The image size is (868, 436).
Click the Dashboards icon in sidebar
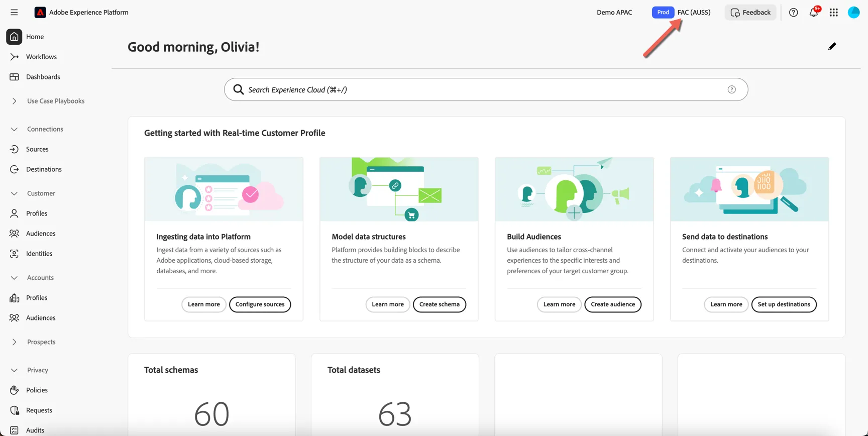[x=14, y=77]
